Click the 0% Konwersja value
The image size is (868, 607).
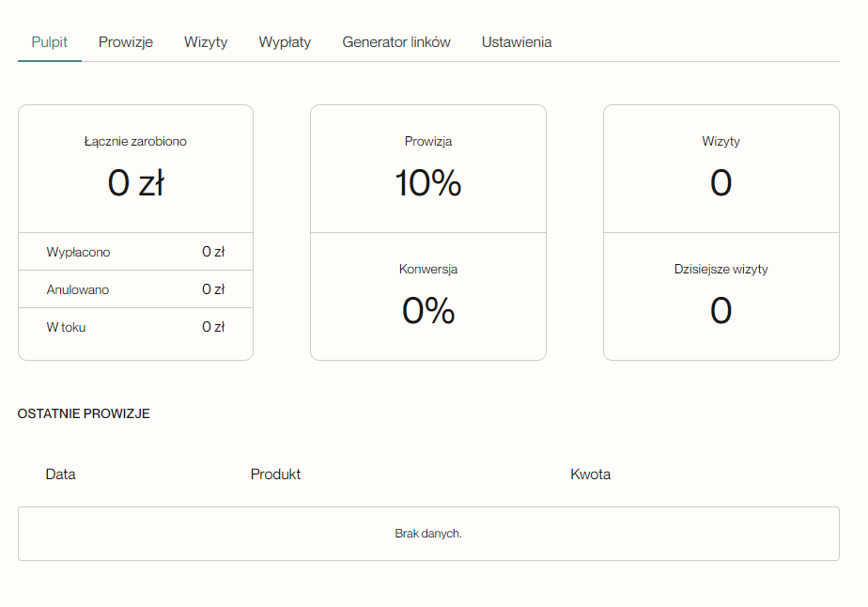tap(428, 310)
